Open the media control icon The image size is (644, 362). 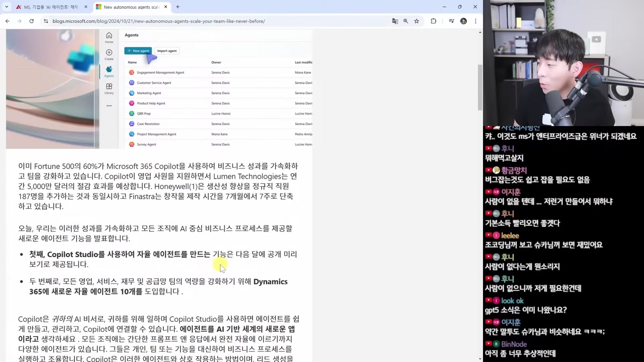tap(451, 21)
